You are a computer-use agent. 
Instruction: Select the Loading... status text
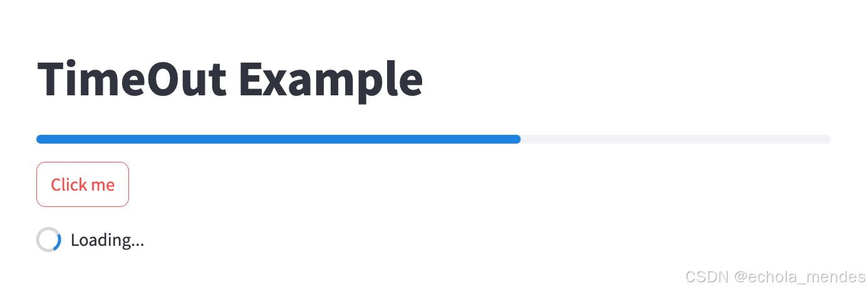point(107,240)
